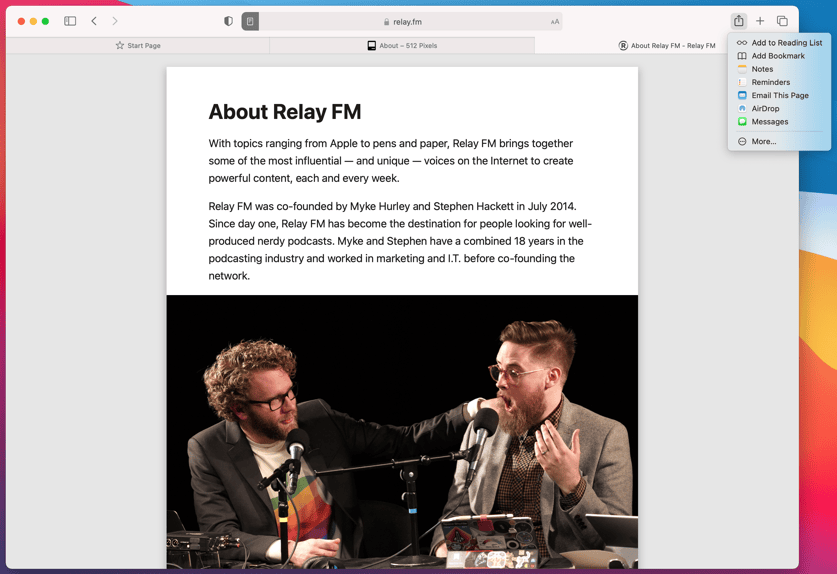The image size is (837, 574).
Task: Click the Add Bookmark book icon
Action: pyautogui.click(x=742, y=56)
